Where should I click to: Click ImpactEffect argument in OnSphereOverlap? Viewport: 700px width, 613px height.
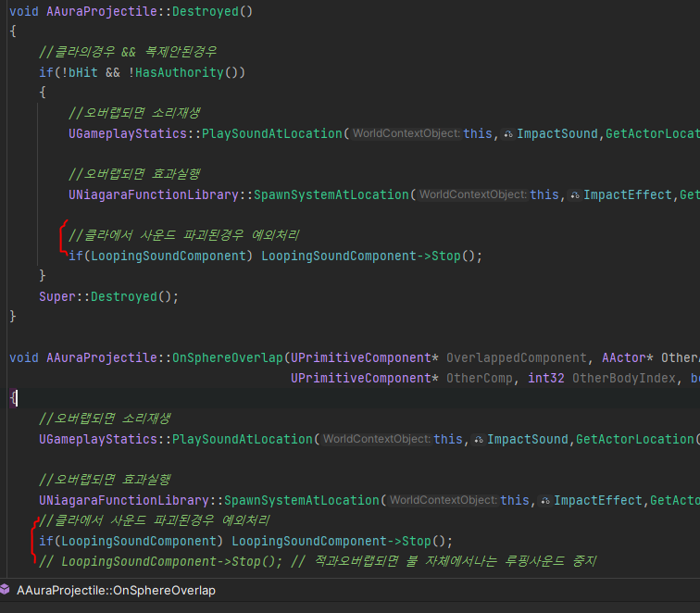pos(598,500)
